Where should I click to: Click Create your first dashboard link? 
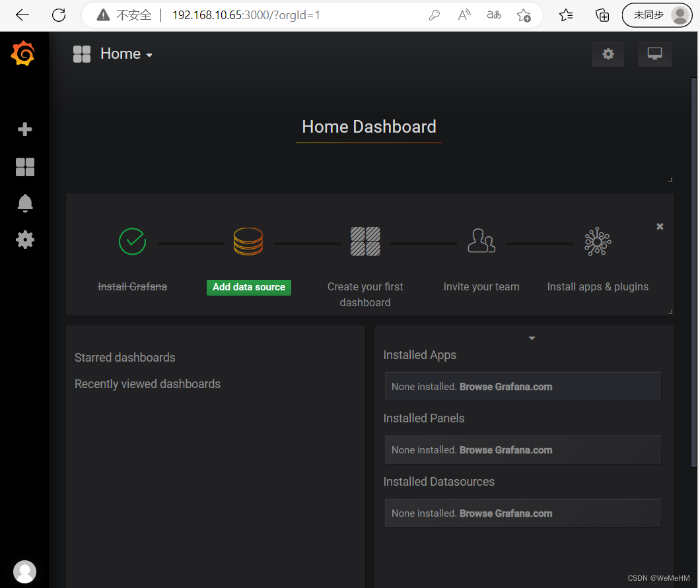pyautogui.click(x=365, y=294)
